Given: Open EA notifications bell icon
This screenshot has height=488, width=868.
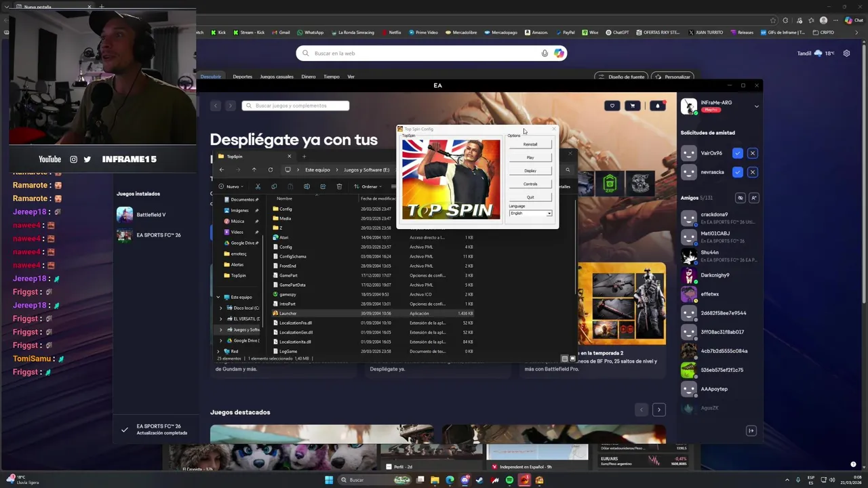Looking at the screenshot, I should [x=657, y=106].
